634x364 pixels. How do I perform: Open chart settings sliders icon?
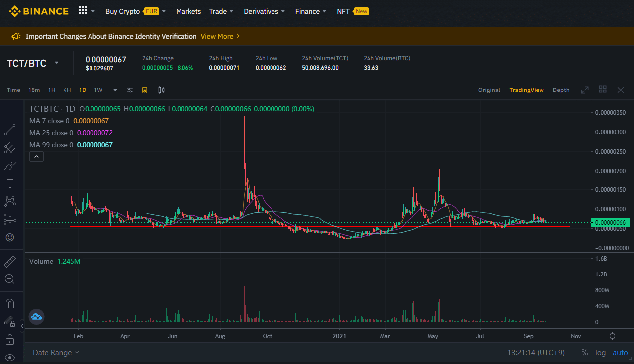tap(130, 90)
